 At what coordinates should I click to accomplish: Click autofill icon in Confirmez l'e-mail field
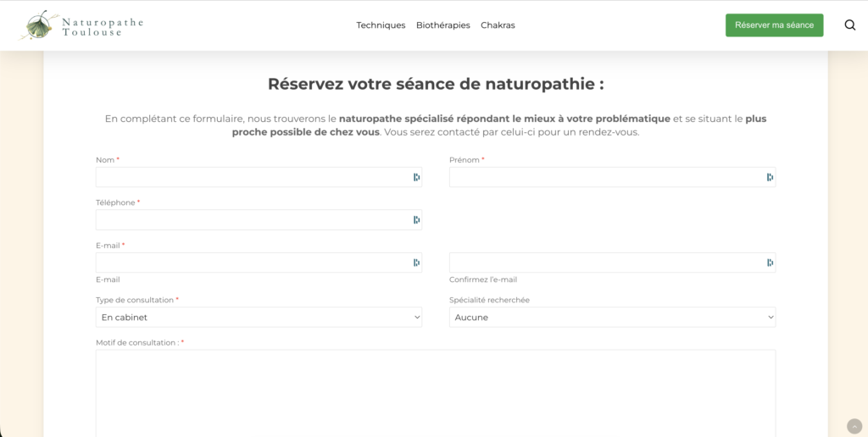click(x=770, y=263)
